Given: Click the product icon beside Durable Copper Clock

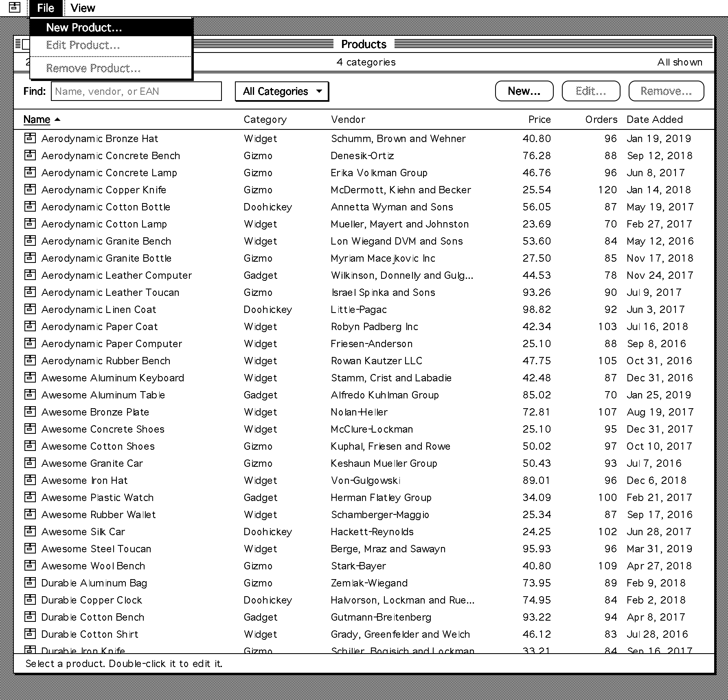Looking at the screenshot, I should tap(30, 599).
